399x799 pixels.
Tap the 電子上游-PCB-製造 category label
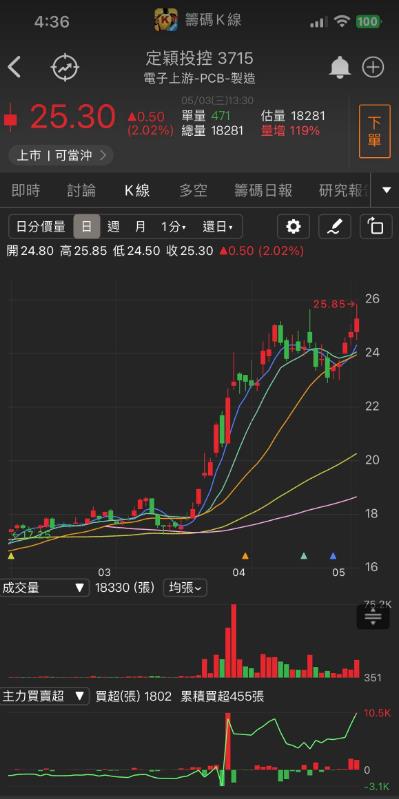tap(199, 78)
